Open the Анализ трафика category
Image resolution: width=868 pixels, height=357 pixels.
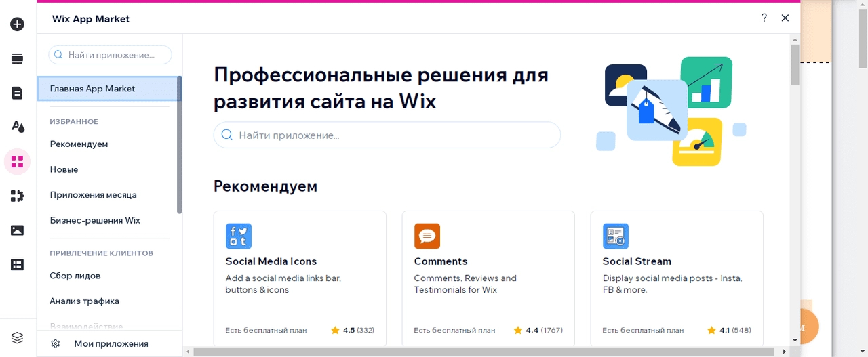click(85, 301)
